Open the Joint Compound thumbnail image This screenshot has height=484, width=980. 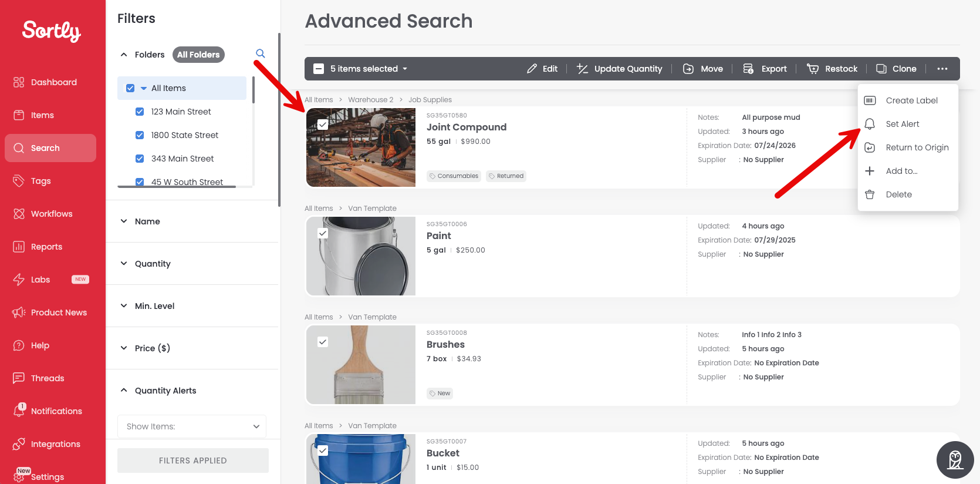click(x=361, y=147)
